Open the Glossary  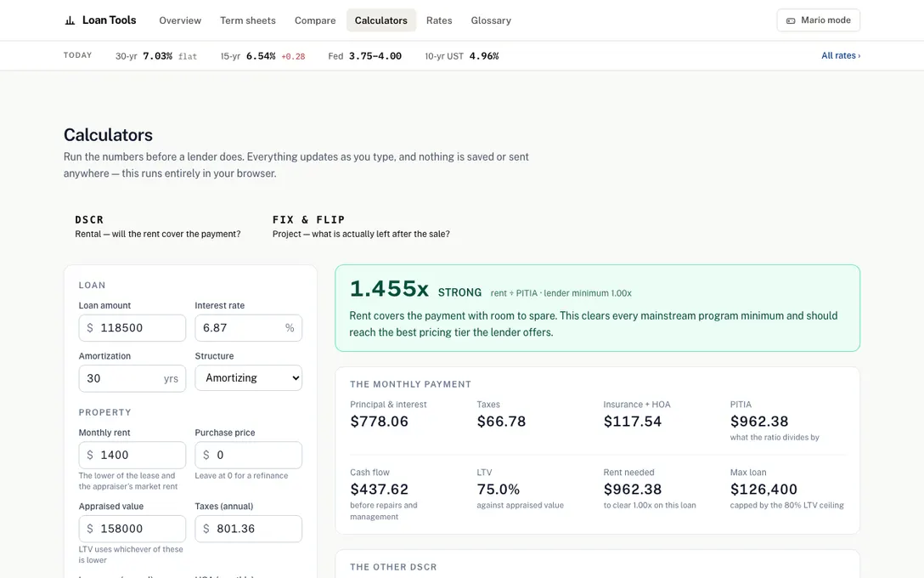491,20
